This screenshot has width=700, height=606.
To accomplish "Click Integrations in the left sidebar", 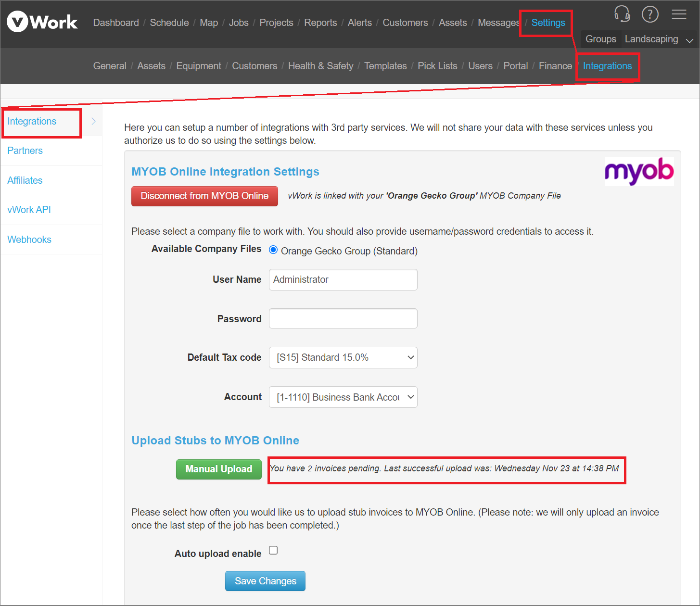I will click(x=32, y=121).
